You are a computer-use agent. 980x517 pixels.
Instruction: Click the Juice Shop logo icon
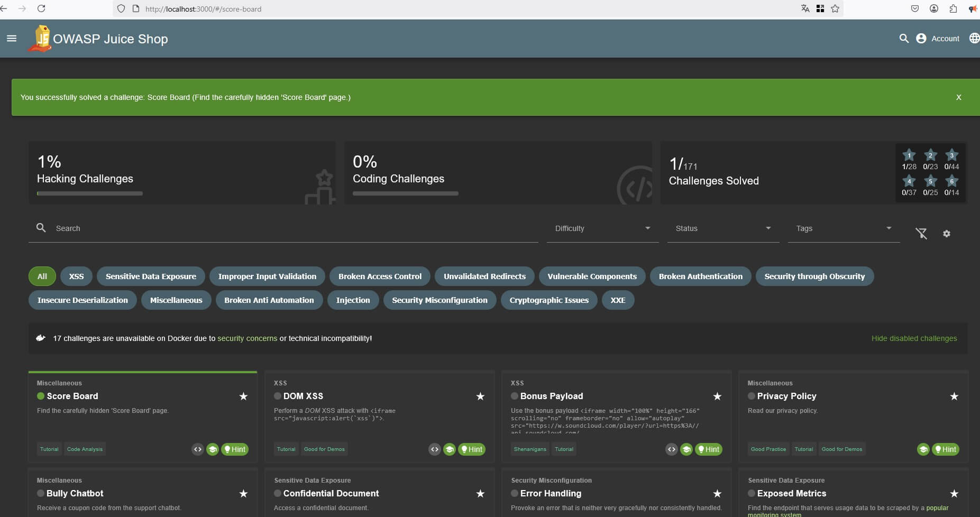pyautogui.click(x=40, y=39)
